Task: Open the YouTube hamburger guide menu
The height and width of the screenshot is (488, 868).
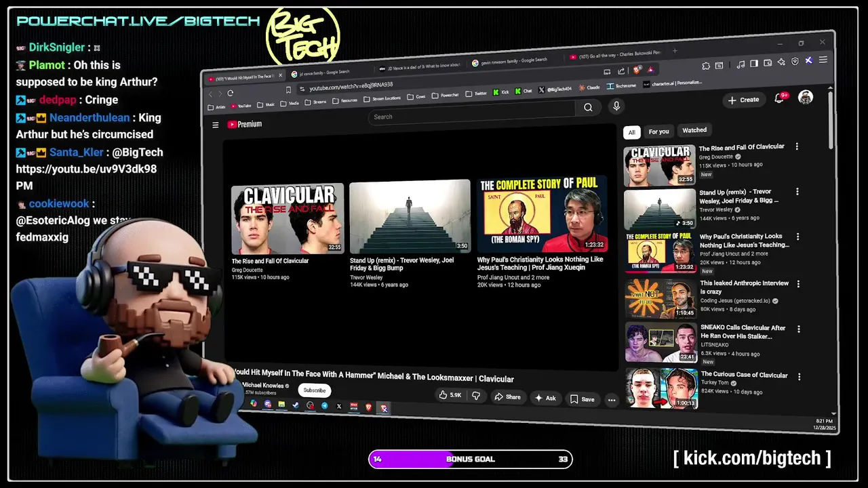Action: (x=216, y=125)
